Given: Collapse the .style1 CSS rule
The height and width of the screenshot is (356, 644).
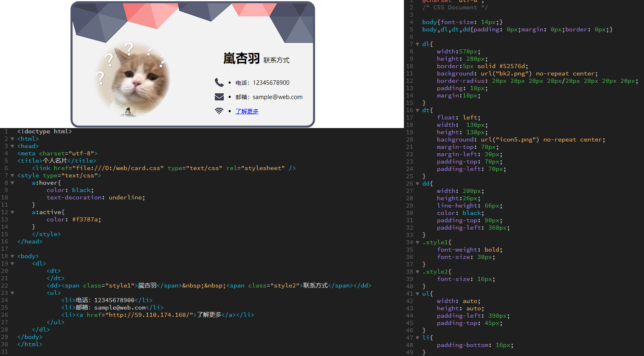Looking at the screenshot, I should click(417, 243).
